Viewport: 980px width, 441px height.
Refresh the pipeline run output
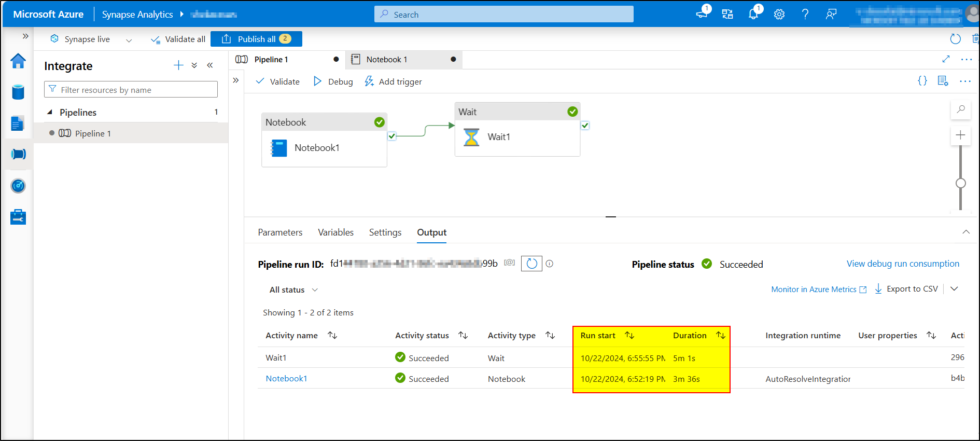531,264
